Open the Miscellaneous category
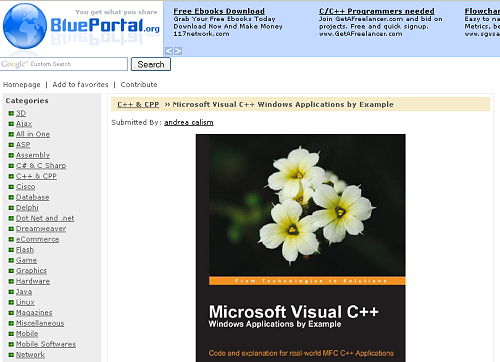This screenshot has width=500, height=362. pyautogui.click(x=40, y=323)
